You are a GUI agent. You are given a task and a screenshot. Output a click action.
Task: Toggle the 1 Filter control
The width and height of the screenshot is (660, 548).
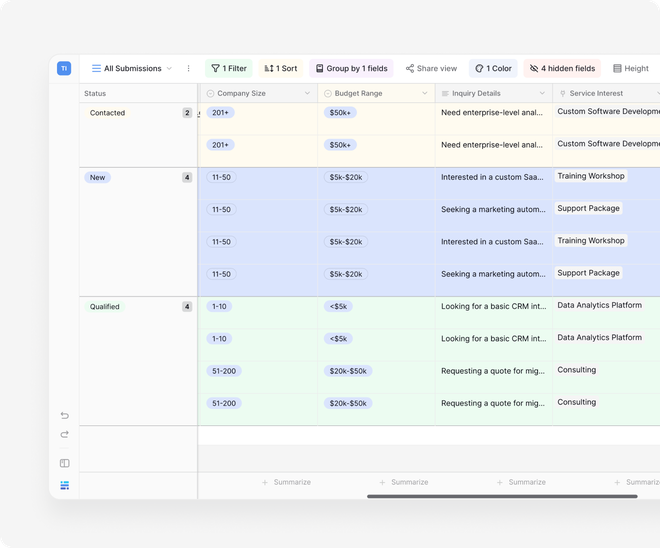[228, 69]
